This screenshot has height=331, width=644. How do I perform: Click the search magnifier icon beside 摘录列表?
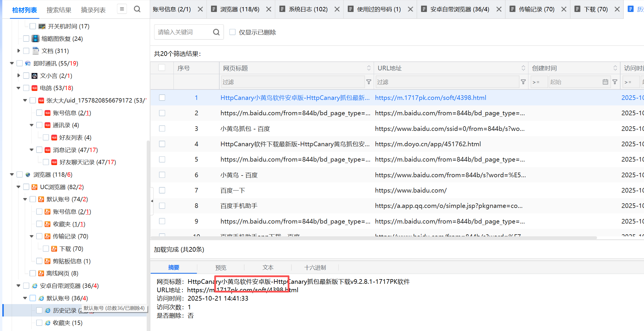[x=137, y=9]
